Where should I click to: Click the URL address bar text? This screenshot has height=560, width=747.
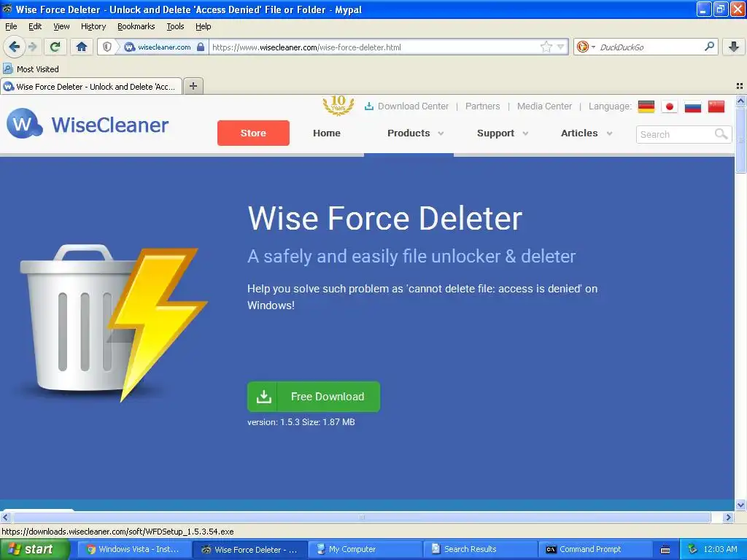pos(306,47)
